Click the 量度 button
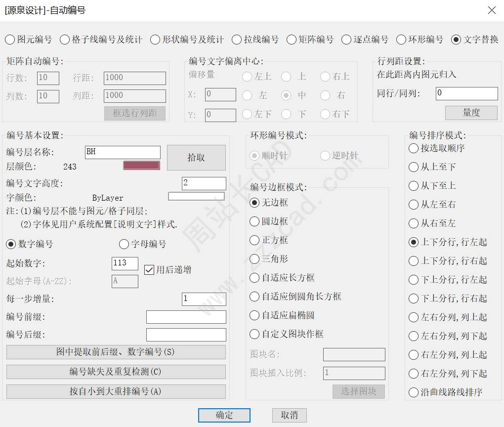 471,113
